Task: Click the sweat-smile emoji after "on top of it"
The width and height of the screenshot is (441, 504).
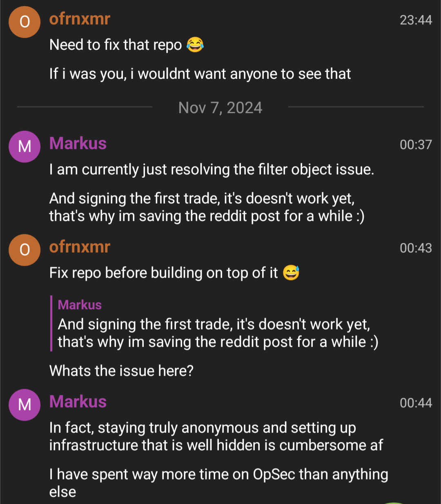Action: pyautogui.click(x=291, y=273)
